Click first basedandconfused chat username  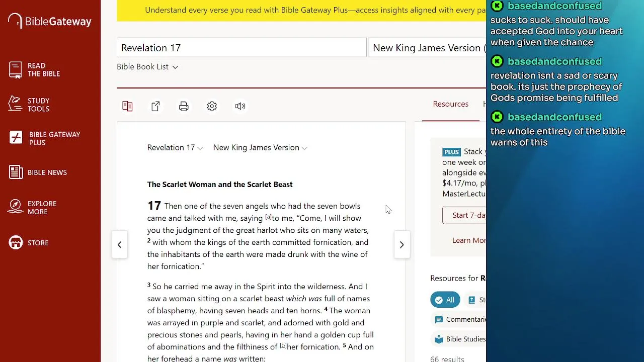[554, 6]
